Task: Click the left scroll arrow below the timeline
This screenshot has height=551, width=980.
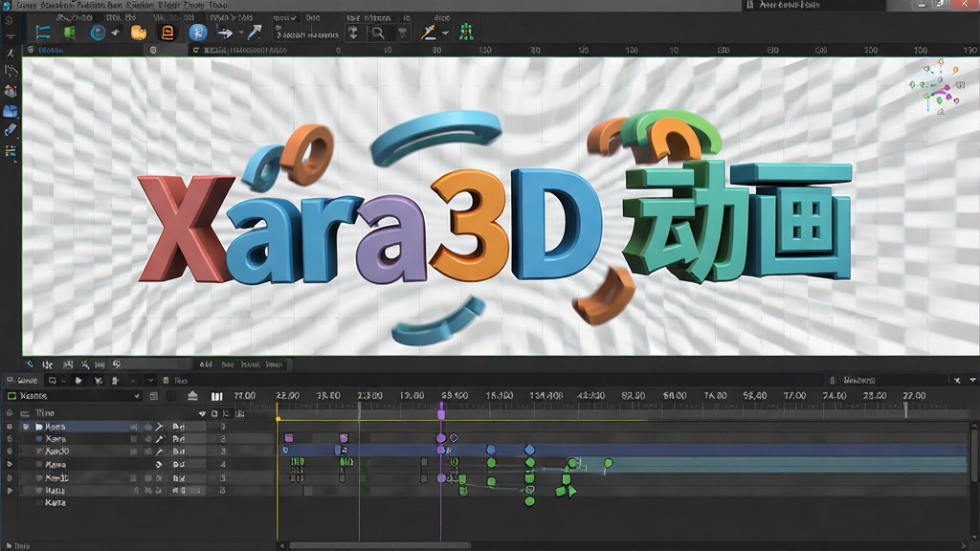Action: tap(282, 546)
